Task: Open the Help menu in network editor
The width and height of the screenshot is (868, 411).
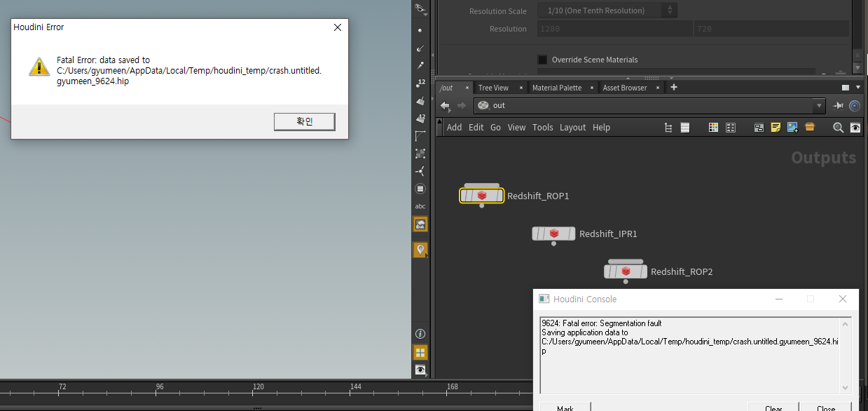Action: pos(601,127)
